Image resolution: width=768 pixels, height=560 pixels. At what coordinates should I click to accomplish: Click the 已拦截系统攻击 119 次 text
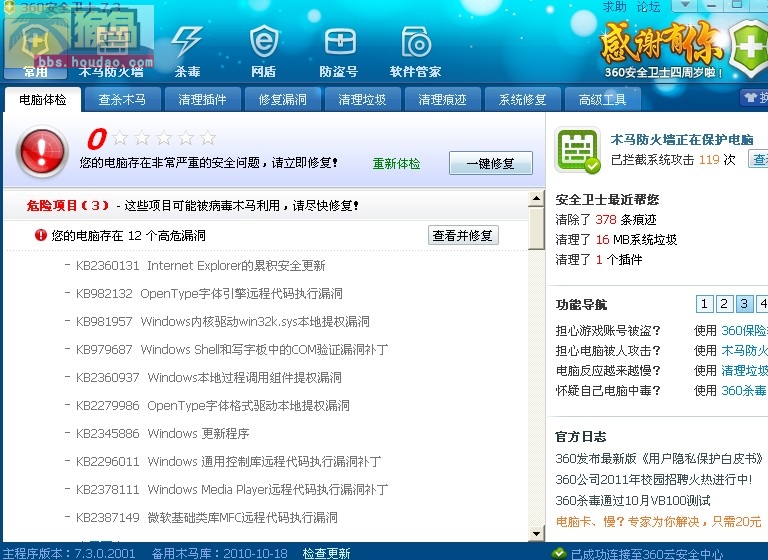[673, 160]
